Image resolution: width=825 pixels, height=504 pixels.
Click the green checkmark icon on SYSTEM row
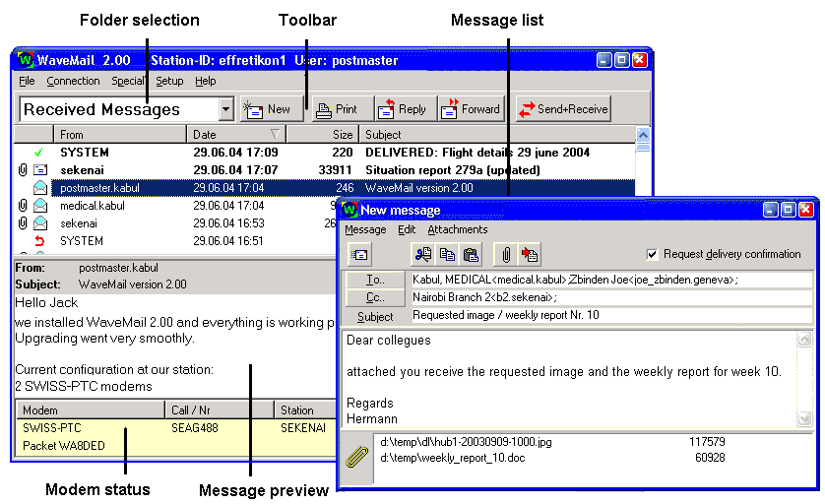pos(39,153)
